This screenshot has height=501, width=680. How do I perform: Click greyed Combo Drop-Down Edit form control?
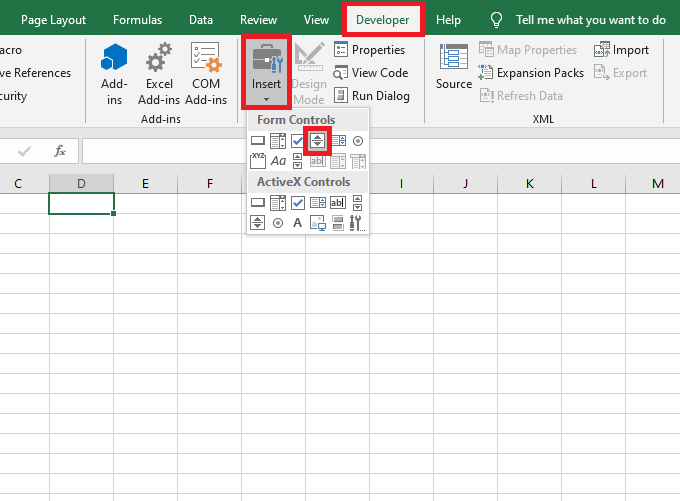point(358,161)
